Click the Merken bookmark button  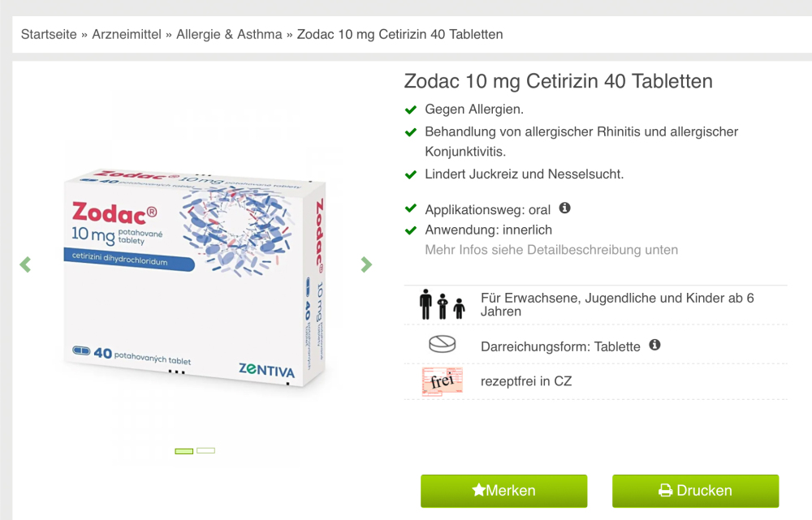point(504,491)
